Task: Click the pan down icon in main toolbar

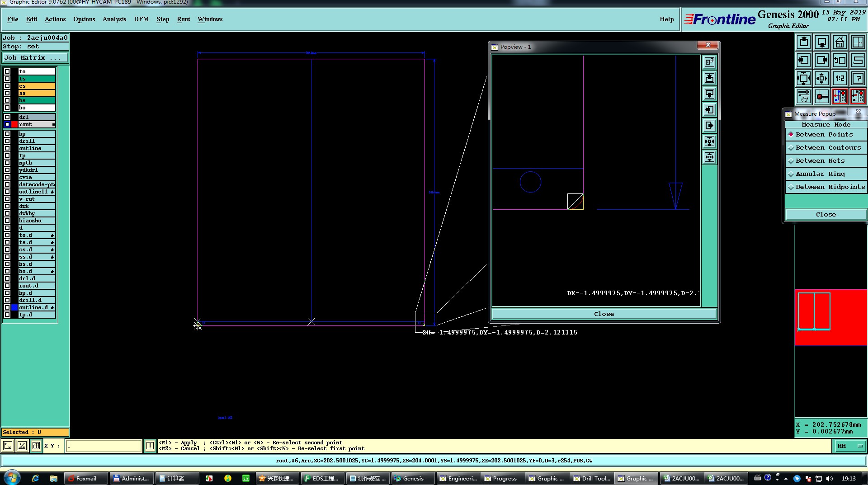Action: pyautogui.click(x=822, y=42)
